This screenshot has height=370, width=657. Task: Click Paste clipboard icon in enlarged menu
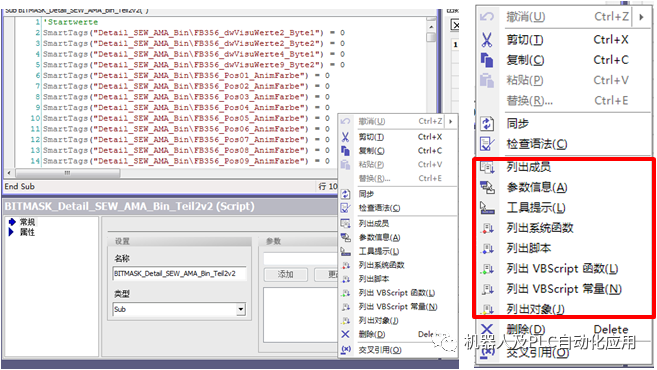[x=486, y=80]
